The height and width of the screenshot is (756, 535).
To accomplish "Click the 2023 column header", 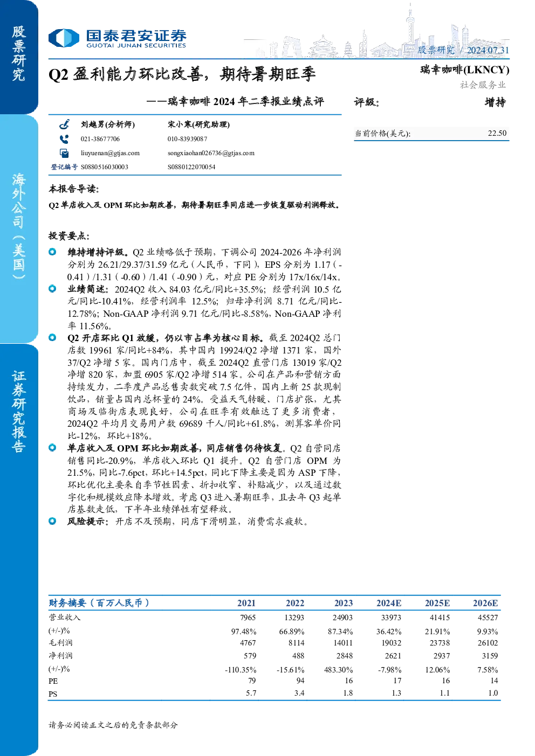I will click(x=344, y=604).
